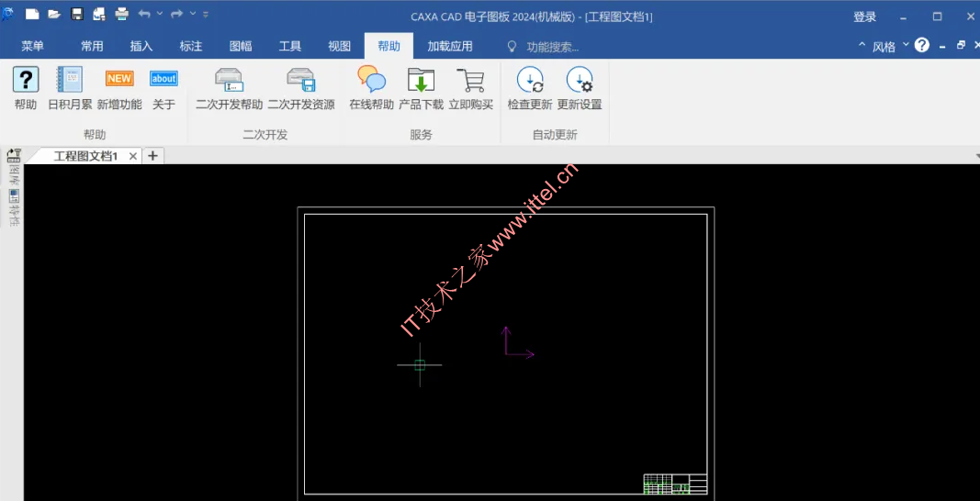The image size is (980, 501).
Task: Switch to the 常用 ribbon tab
Action: 92,46
